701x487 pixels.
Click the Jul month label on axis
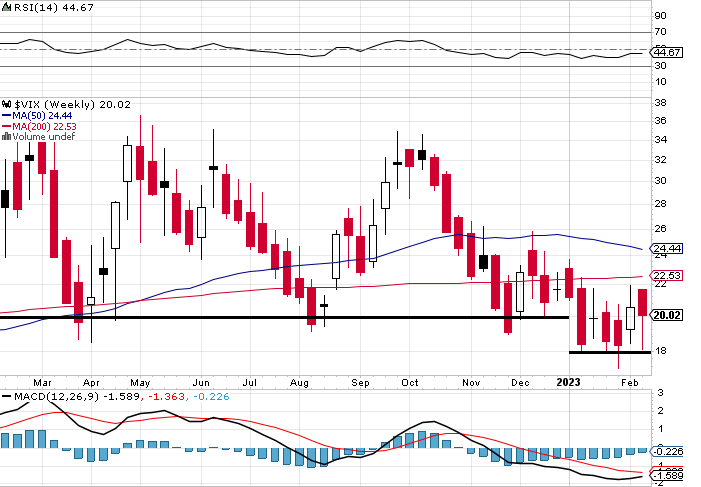pos(249,383)
